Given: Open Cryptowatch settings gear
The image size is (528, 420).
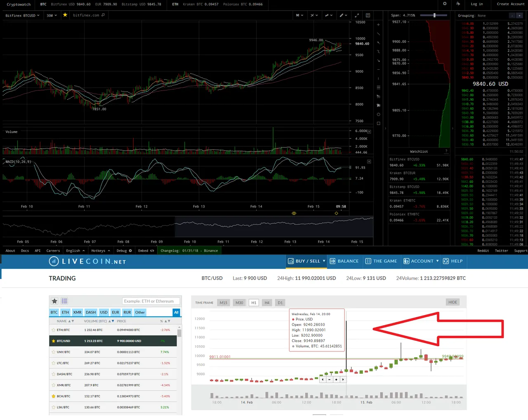Looking at the screenshot, I should tap(445, 4).
